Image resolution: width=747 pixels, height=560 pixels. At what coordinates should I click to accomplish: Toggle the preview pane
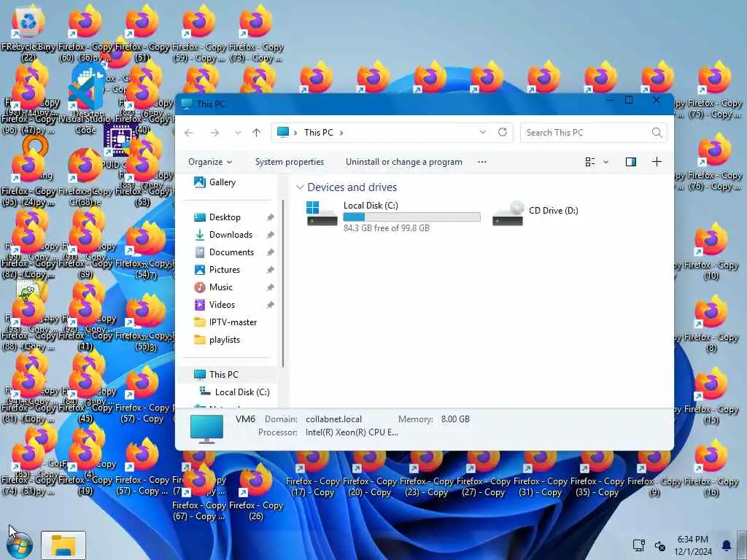(631, 162)
